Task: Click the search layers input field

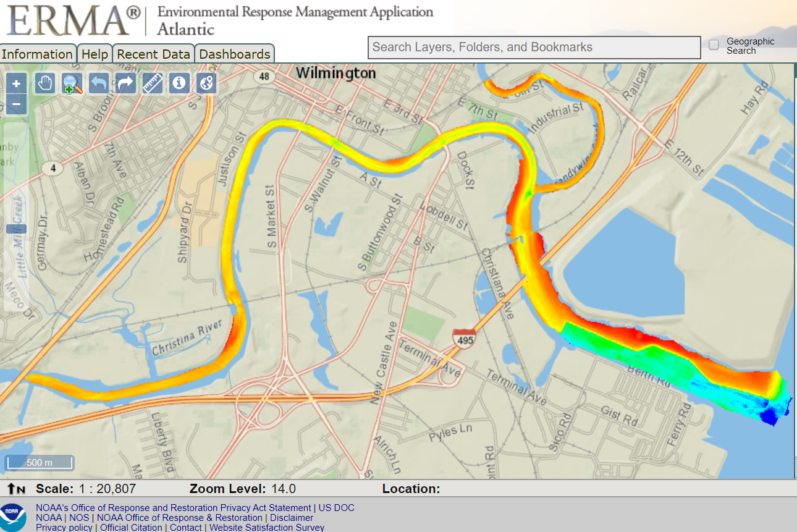Action: coord(534,48)
